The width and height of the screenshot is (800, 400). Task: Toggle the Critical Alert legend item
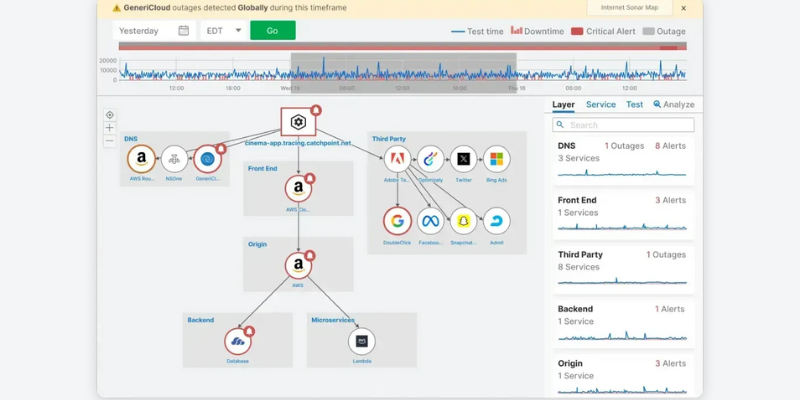tap(603, 32)
